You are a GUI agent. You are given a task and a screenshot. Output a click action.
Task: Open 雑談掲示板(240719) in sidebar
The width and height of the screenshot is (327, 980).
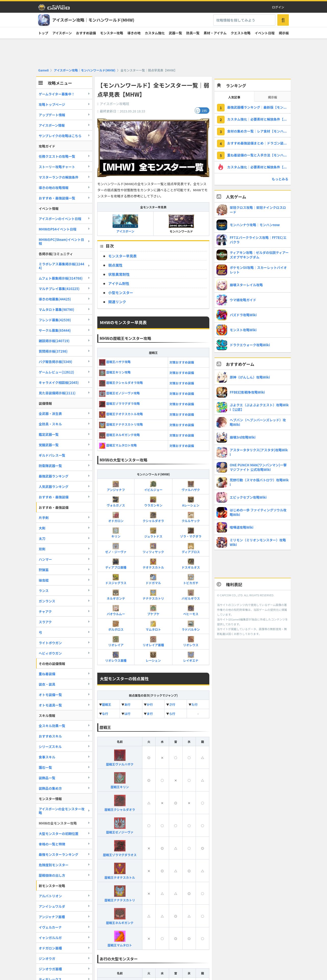[64, 341]
